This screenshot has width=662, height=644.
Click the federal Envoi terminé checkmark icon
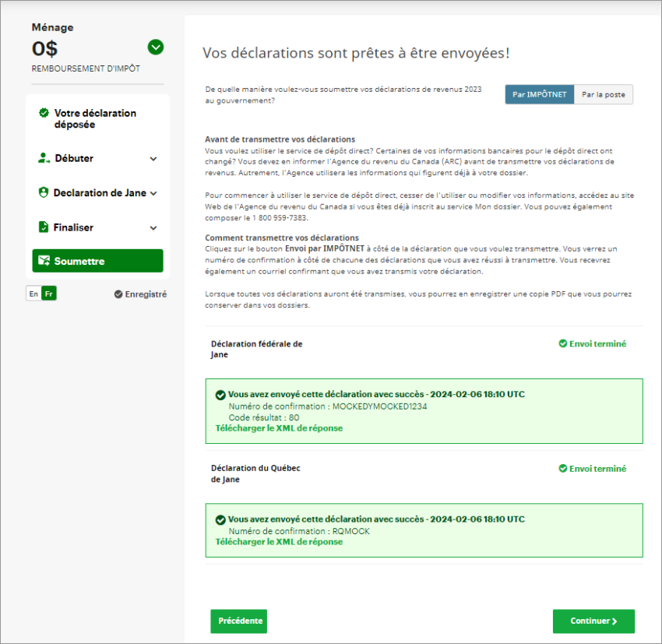pos(562,343)
